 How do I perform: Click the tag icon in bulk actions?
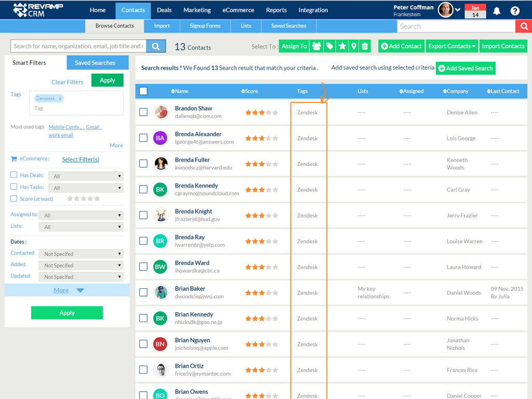pyautogui.click(x=329, y=46)
